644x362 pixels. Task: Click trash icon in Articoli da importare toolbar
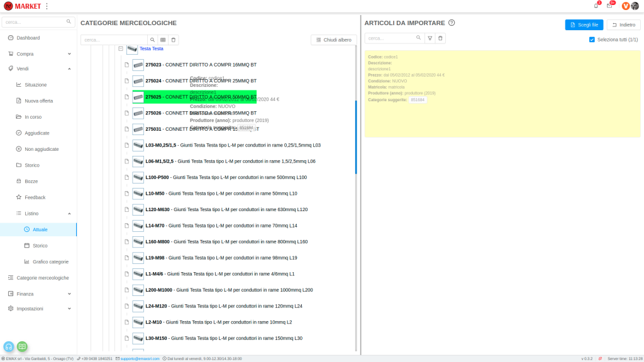point(440,38)
